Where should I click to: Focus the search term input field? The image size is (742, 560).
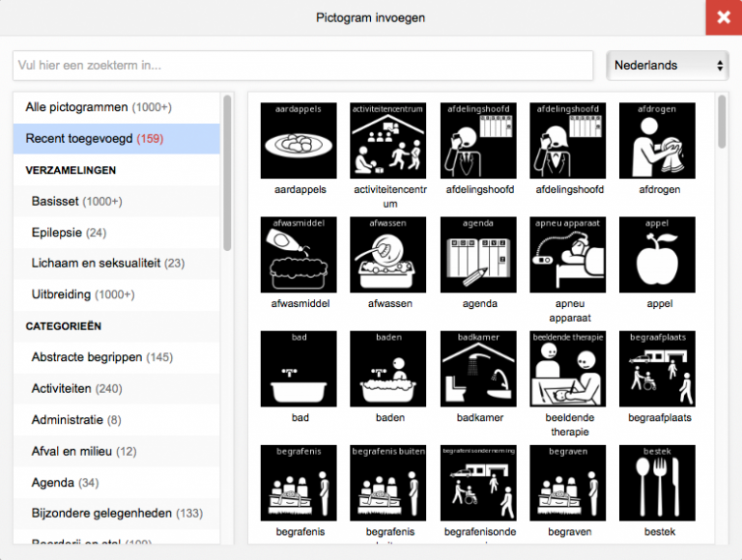(x=302, y=66)
